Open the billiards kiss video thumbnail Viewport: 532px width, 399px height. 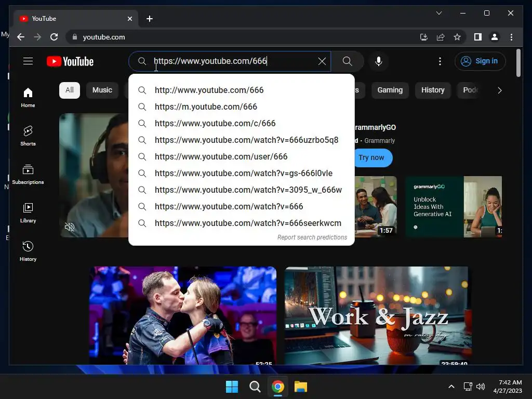[x=183, y=315]
